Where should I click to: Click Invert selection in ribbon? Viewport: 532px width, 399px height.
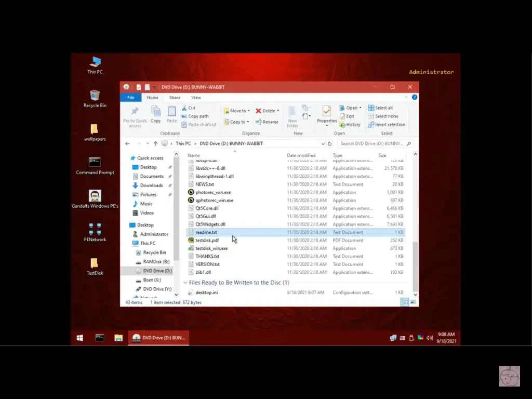(x=387, y=125)
